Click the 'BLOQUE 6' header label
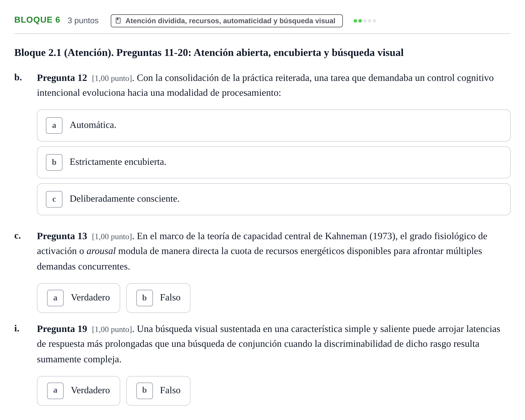The height and width of the screenshot is (420, 525). [37, 20]
